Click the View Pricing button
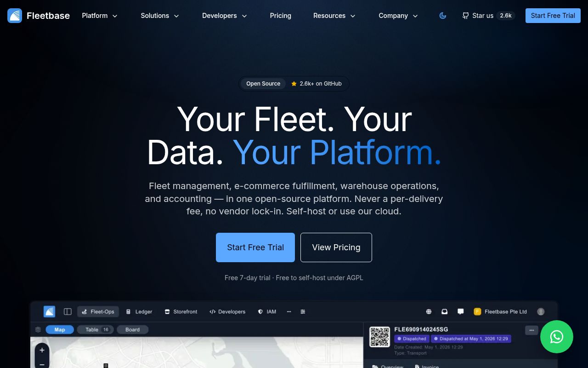The width and height of the screenshot is (588, 368). [336, 247]
